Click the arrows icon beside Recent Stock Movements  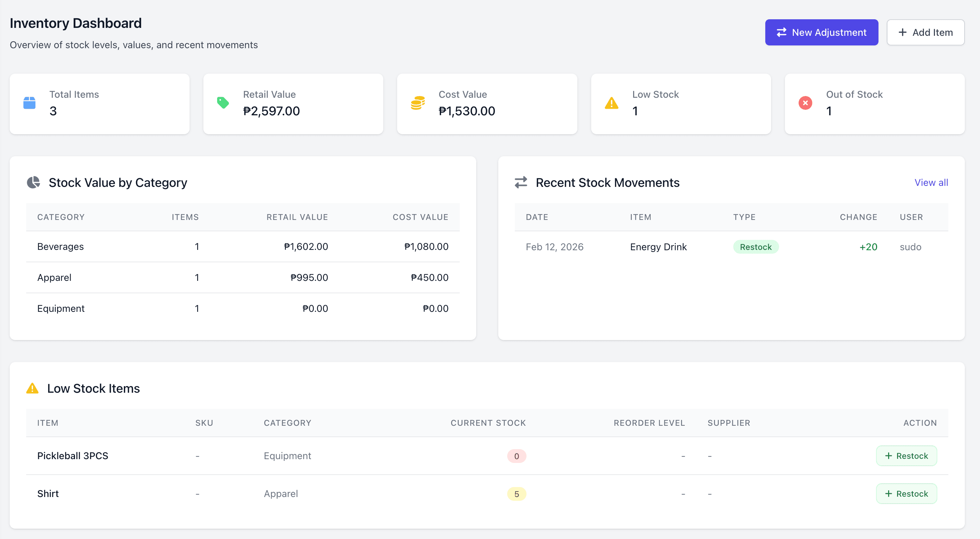[521, 182]
